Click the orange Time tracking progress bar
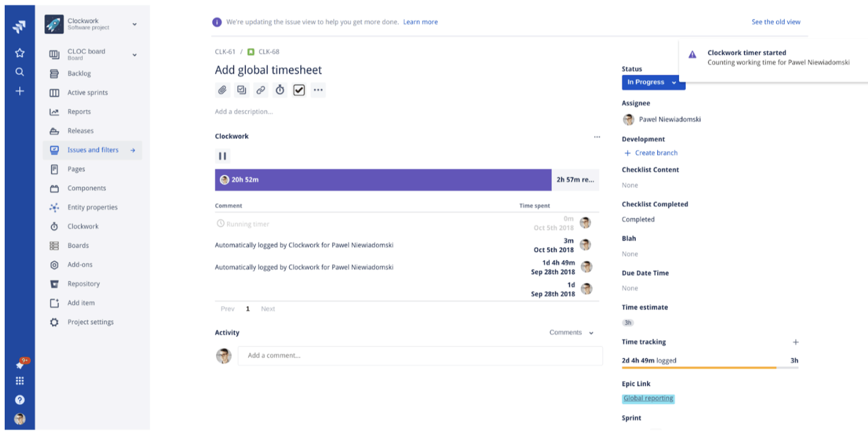 699,368
